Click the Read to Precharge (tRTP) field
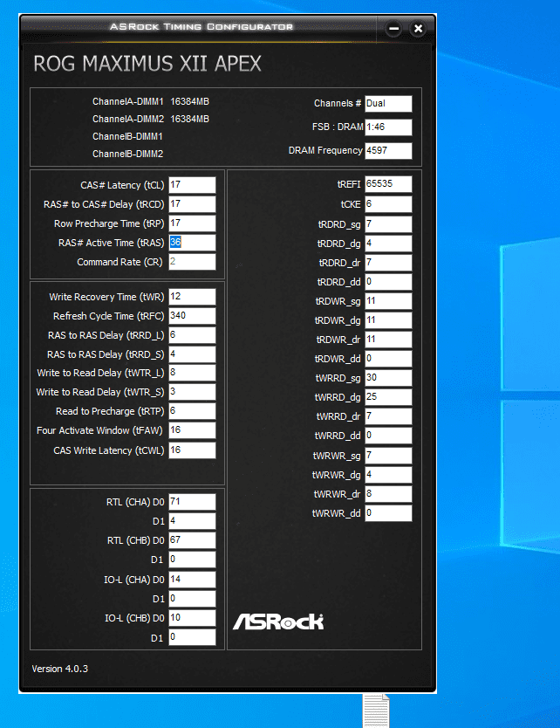Image resolution: width=560 pixels, height=728 pixels. tap(192, 411)
